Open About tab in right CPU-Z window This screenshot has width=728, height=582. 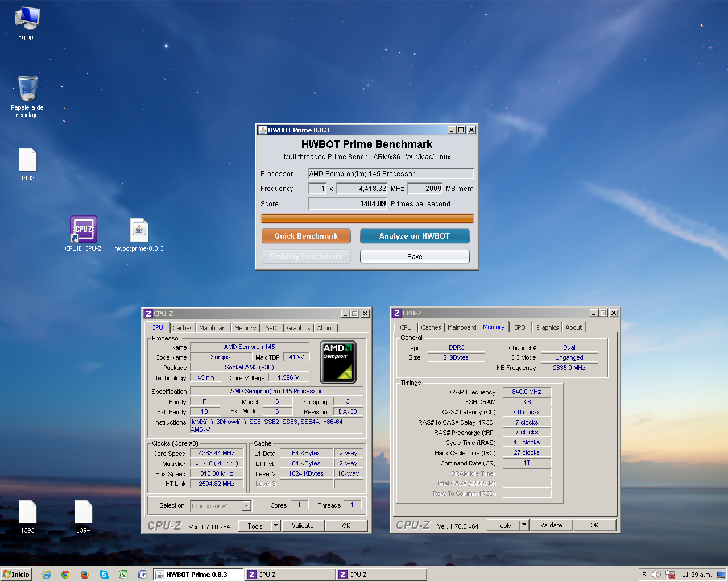[x=574, y=327]
